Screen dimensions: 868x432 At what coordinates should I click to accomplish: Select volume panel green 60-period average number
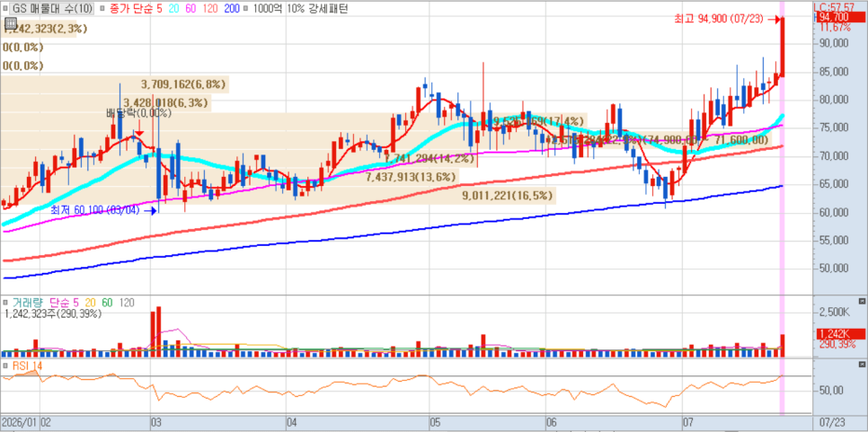tap(108, 303)
